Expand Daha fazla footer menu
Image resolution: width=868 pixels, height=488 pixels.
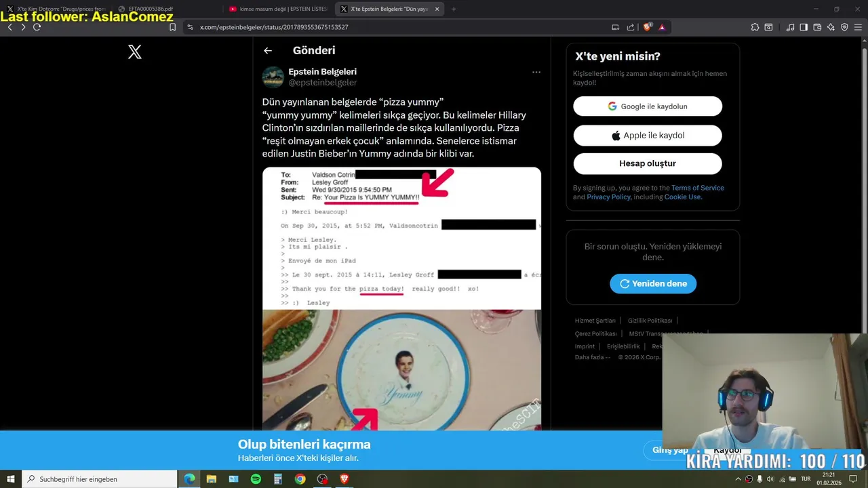coord(593,357)
